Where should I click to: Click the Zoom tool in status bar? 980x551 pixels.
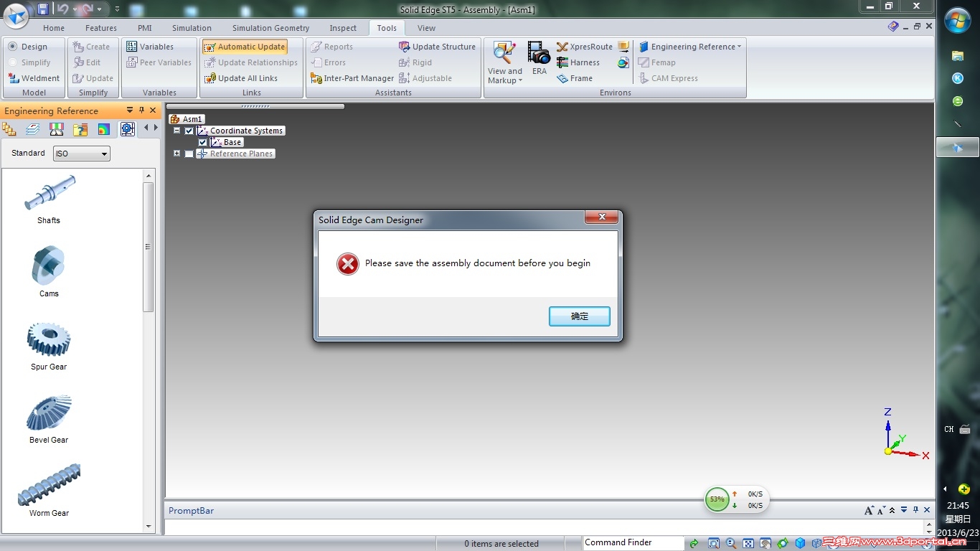tap(731, 543)
